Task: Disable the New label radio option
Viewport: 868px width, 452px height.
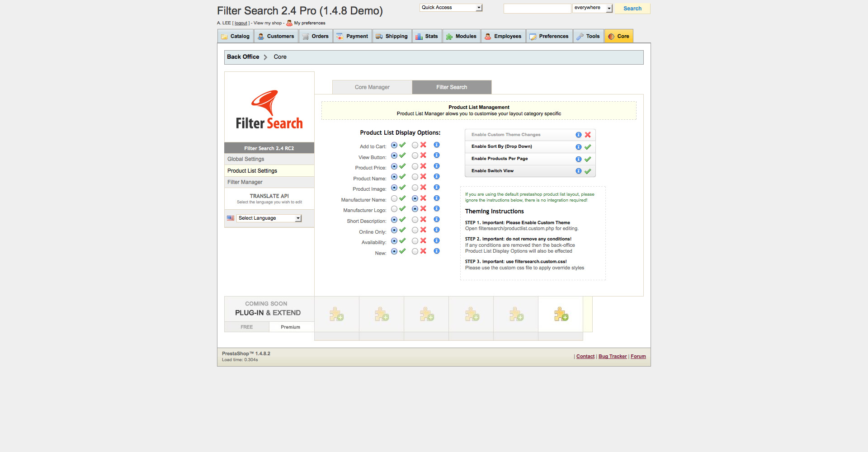Action: pos(415,251)
